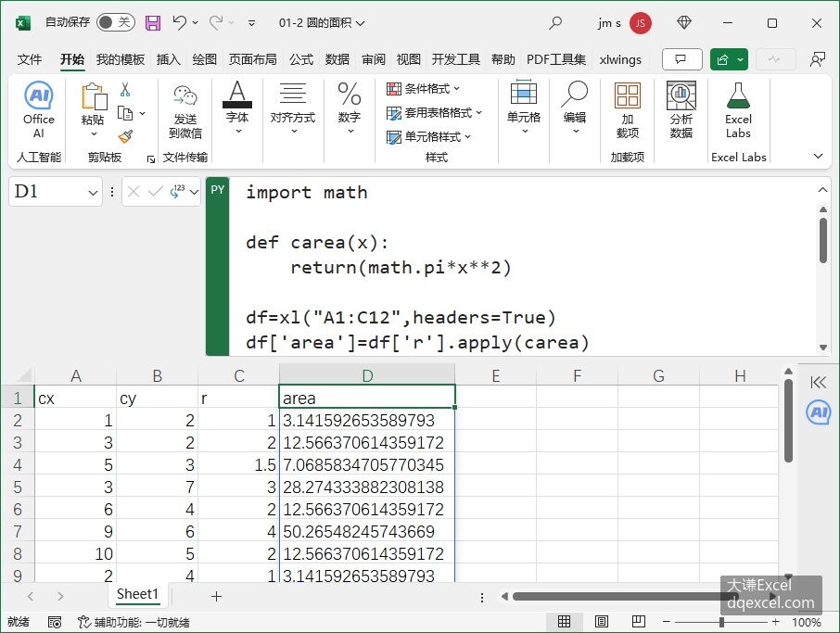Switch to Page Layout view icon
This screenshot has width=840, height=633.
[x=602, y=621]
